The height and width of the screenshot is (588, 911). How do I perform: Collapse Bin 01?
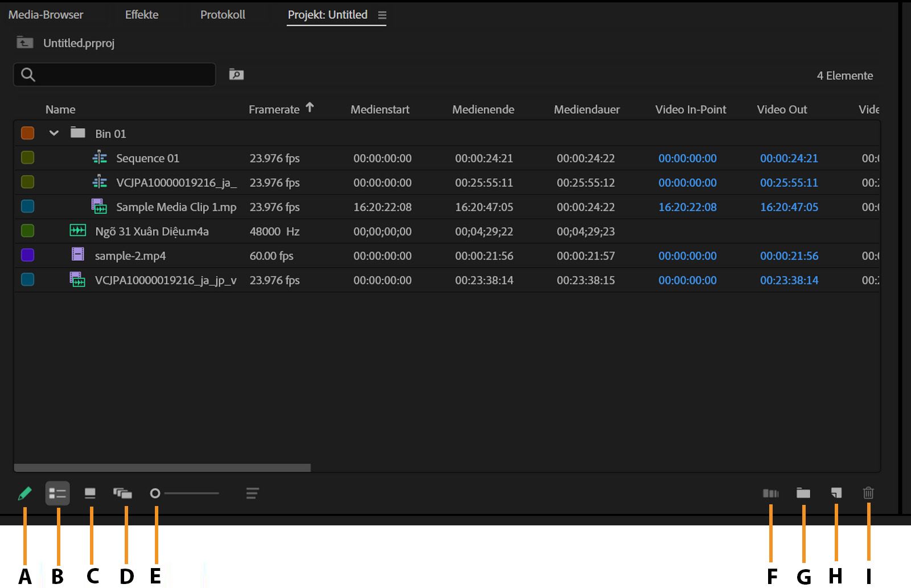tap(54, 133)
